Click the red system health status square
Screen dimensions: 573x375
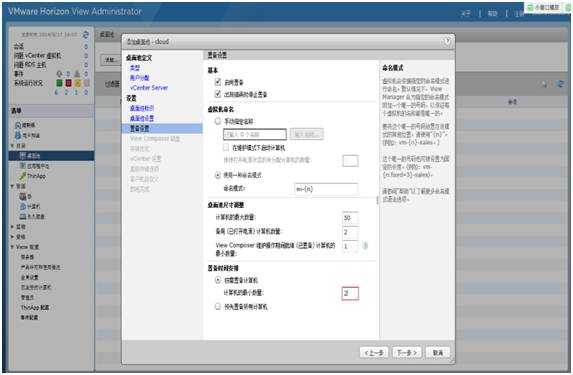point(68,83)
